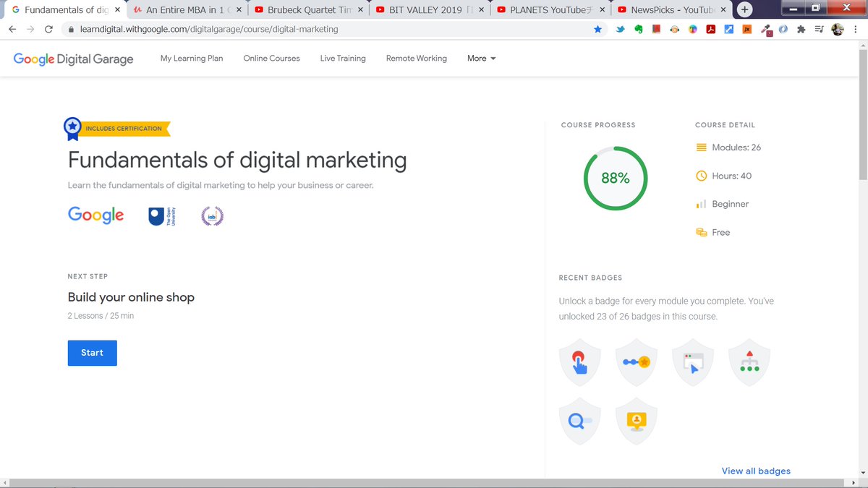The width and height of the screenshot is (868, 488).
Task: Click the 88% course progress ring
Action: coord(616,179)
